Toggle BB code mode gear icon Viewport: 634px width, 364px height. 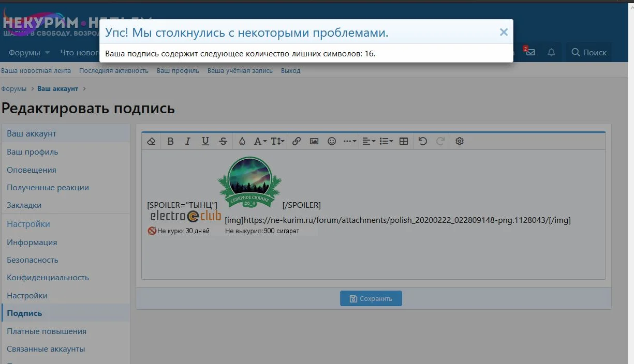[x=460, y=141]
